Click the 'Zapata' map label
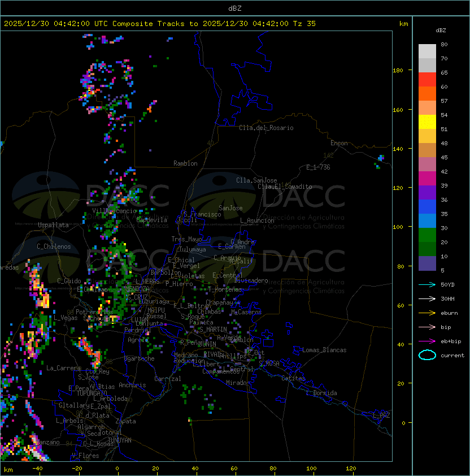 pos(125,421)
